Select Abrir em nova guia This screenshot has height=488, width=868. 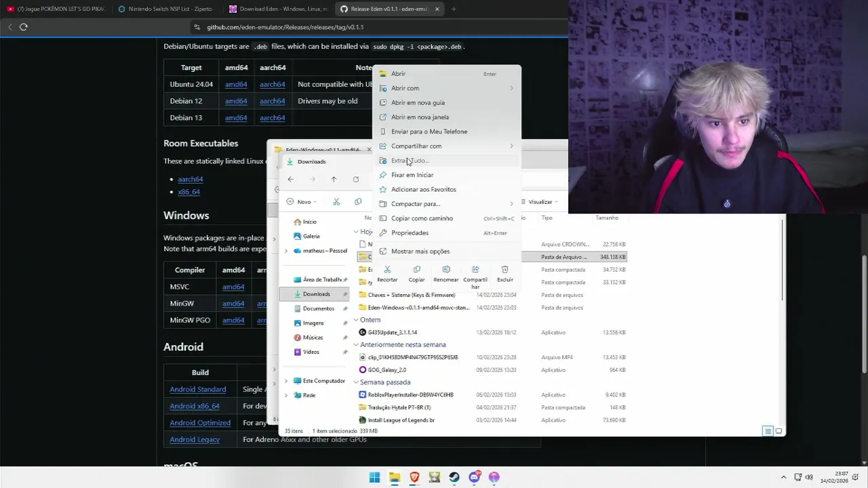point(446,102)
